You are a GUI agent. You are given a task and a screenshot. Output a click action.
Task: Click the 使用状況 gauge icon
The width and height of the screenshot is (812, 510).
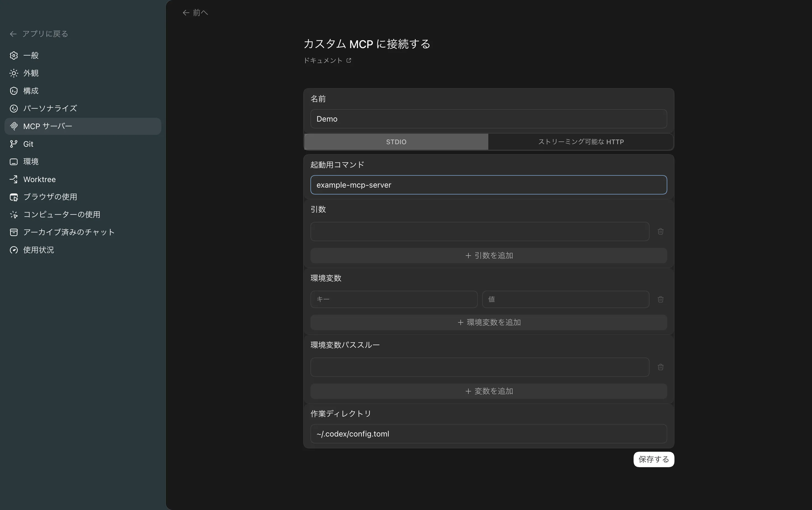[14, 250]
